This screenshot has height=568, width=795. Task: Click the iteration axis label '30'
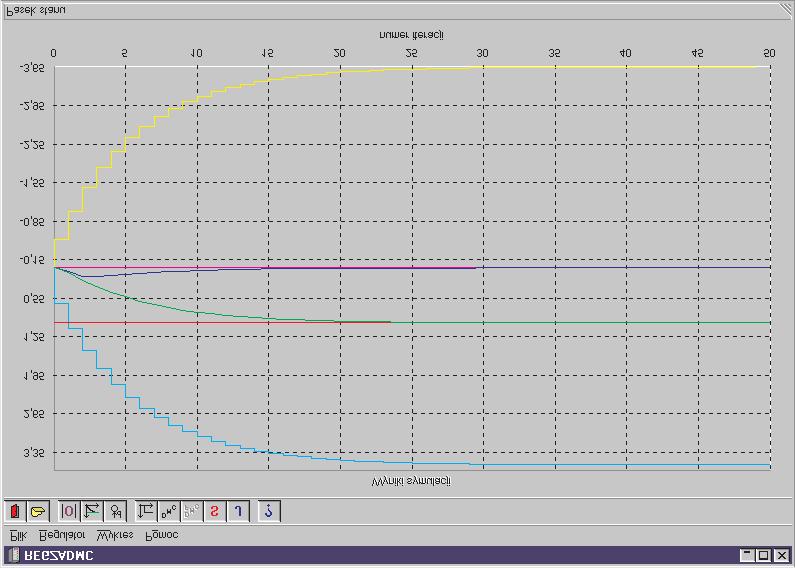482,53
